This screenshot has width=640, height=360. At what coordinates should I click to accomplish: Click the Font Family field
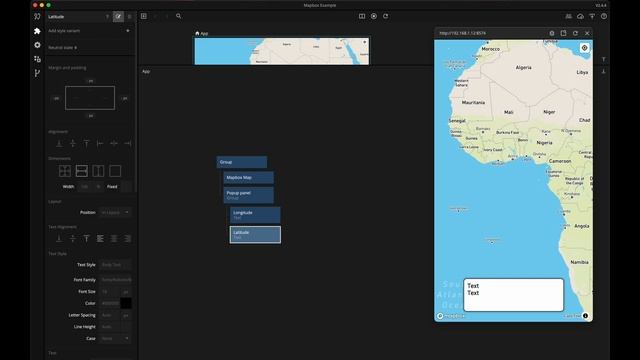click(116, 280)
